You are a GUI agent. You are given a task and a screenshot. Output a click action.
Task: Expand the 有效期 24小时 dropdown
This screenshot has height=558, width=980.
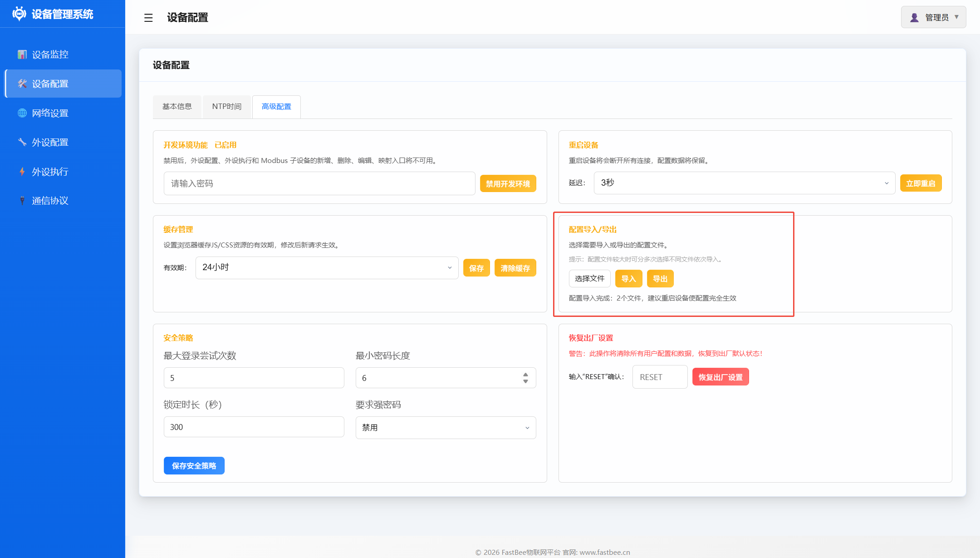coord(327,268)
